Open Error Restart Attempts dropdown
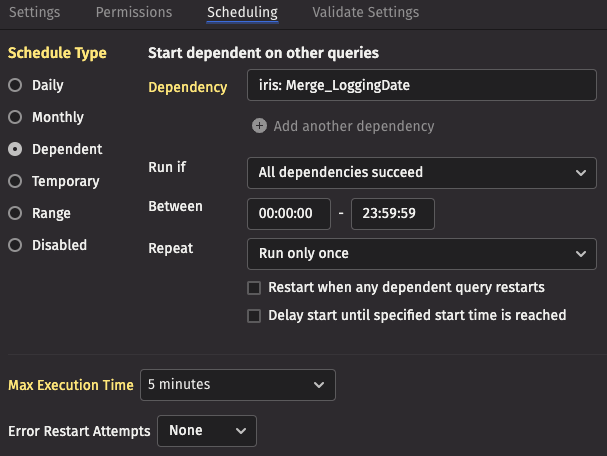Image resolution: width=607 pixels, height=456 pixels. [207, 431]
